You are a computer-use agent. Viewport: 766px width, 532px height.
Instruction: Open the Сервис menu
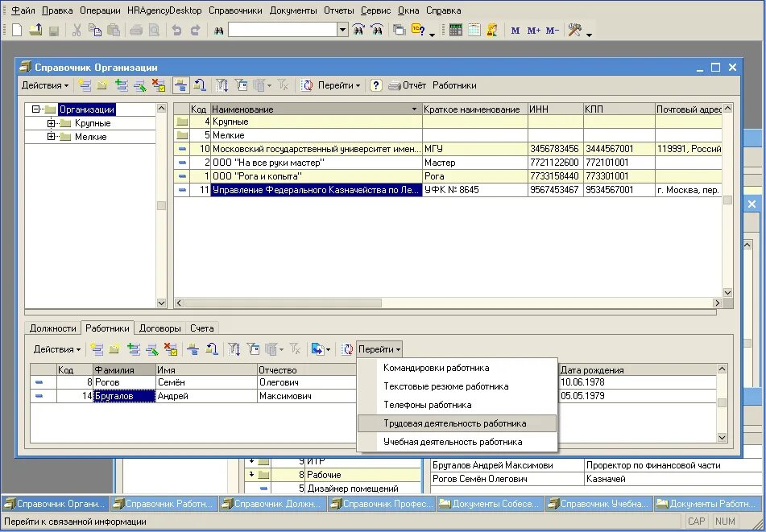click(x=375, y=10)
